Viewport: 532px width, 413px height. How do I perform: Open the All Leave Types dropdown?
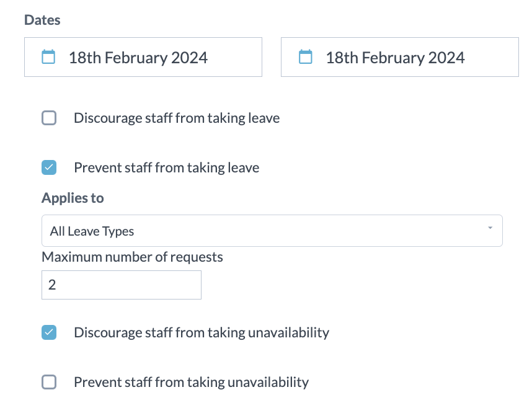(272, 231)
